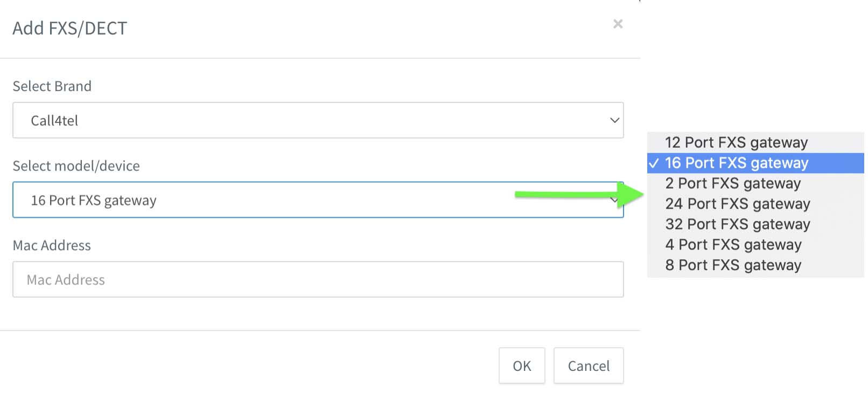Close the Add FXS/DECT dialog

pos(618,24)
